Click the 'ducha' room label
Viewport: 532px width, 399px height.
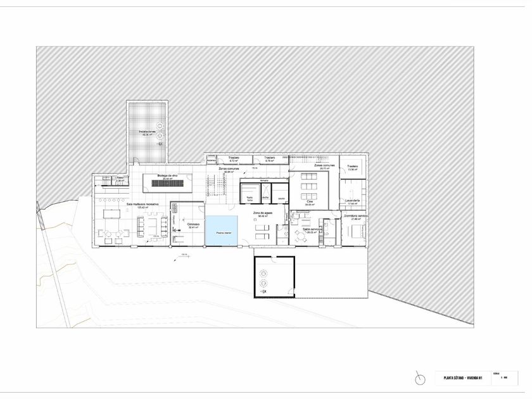click(x=265, y=197)
